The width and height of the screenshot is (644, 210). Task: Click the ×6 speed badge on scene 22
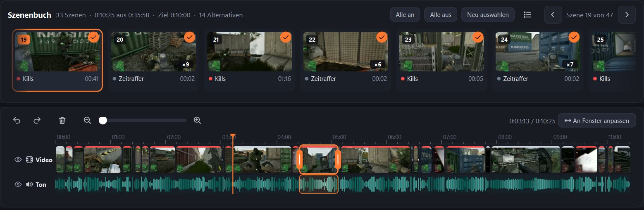pos(378,64)
